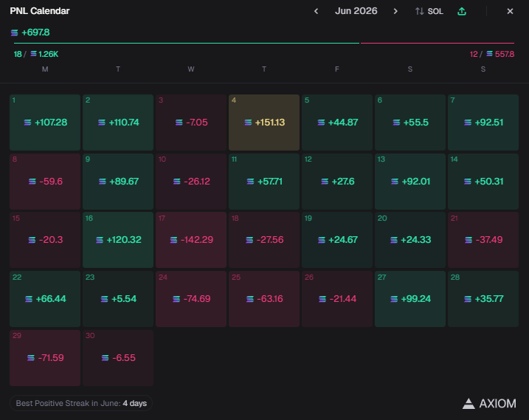
Task: Click Solana icon next to 1.26K
Action: (34, 54)
